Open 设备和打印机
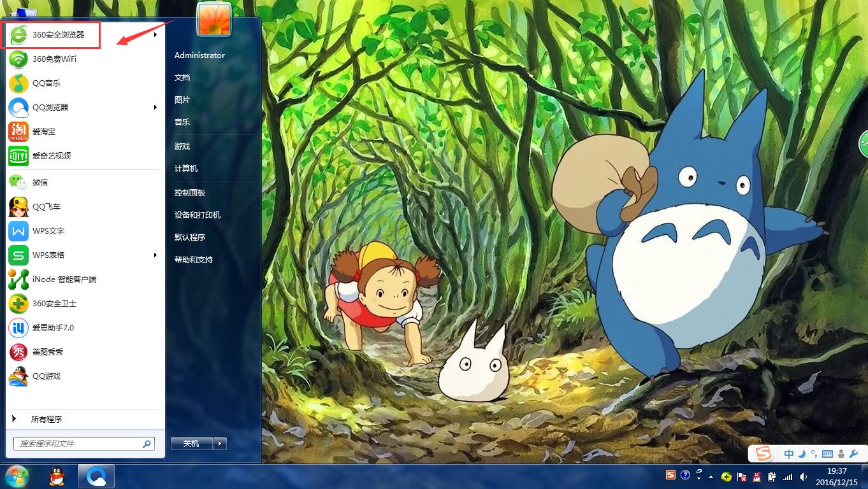868x489 pixels. click(198, 215)
